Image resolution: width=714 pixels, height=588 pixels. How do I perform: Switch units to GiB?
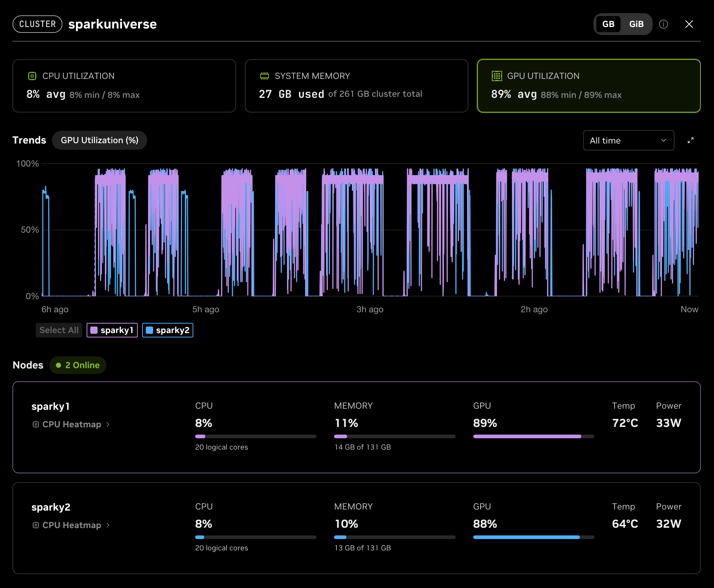[636, 24]
